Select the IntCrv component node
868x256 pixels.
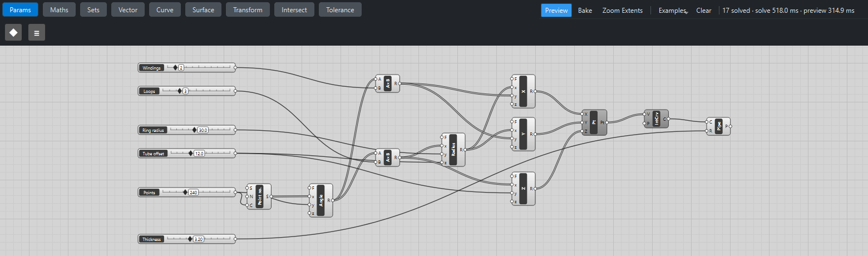pos(656,119)
